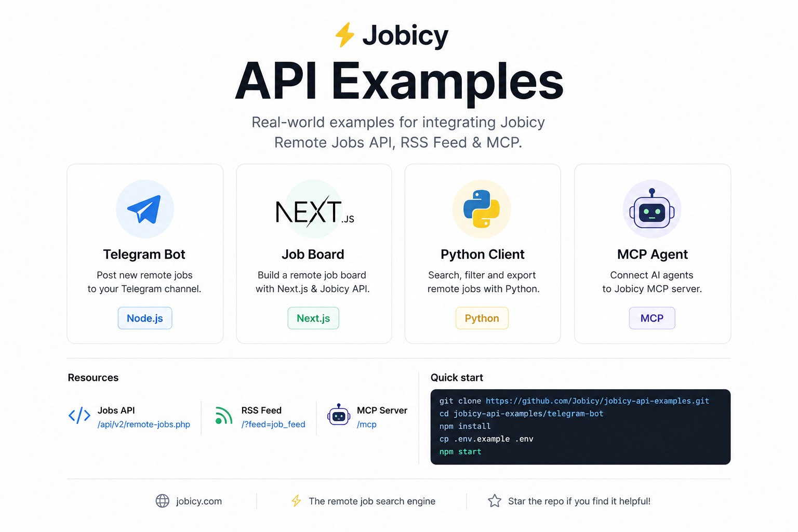
Task: Click the Jobs API code brackets icon
Action: 79,416
